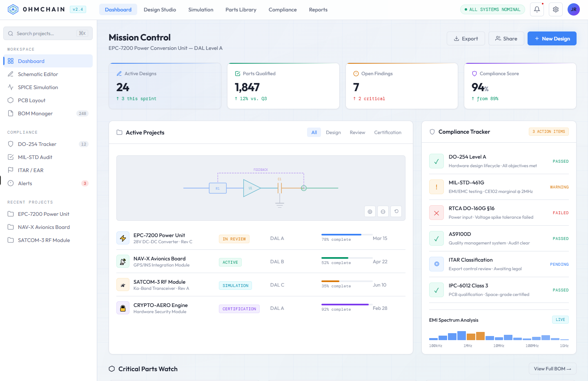This screenshot has height=381, width=588.
Task: Click View Full BOM link
Action: 552,369
